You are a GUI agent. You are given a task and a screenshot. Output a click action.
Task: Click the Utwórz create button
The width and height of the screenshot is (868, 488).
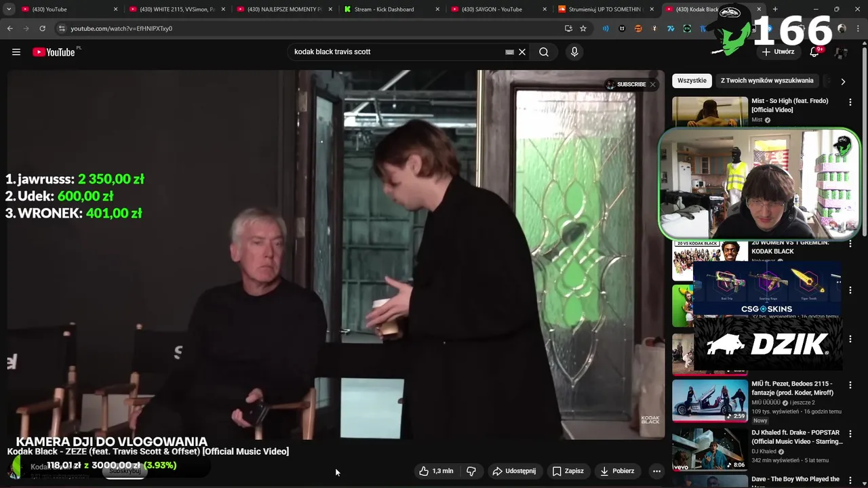777,52
